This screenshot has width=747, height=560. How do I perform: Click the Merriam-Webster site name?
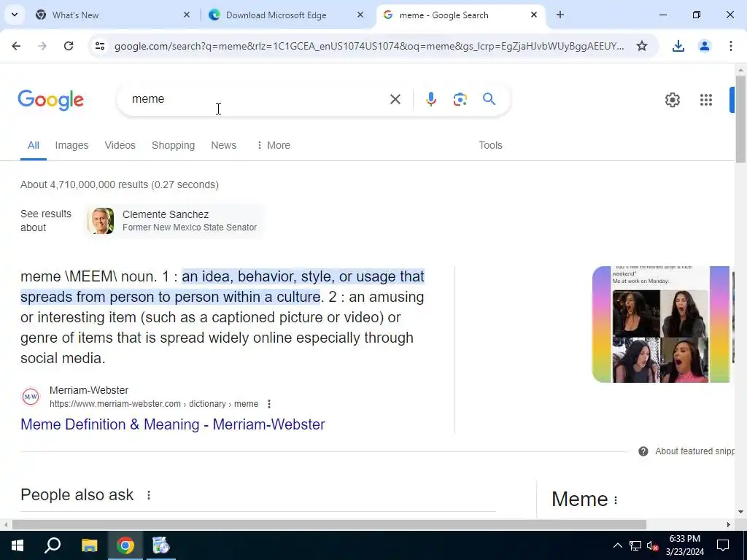pos(89,390)
